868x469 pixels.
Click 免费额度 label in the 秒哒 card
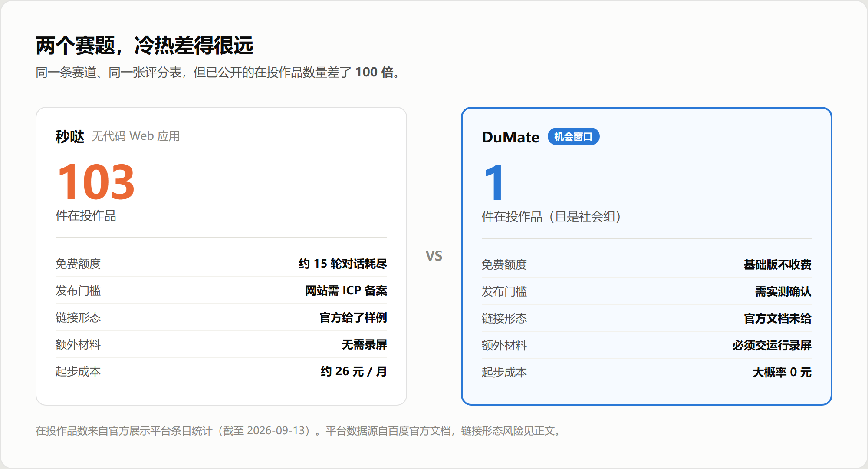click(78, 264)
